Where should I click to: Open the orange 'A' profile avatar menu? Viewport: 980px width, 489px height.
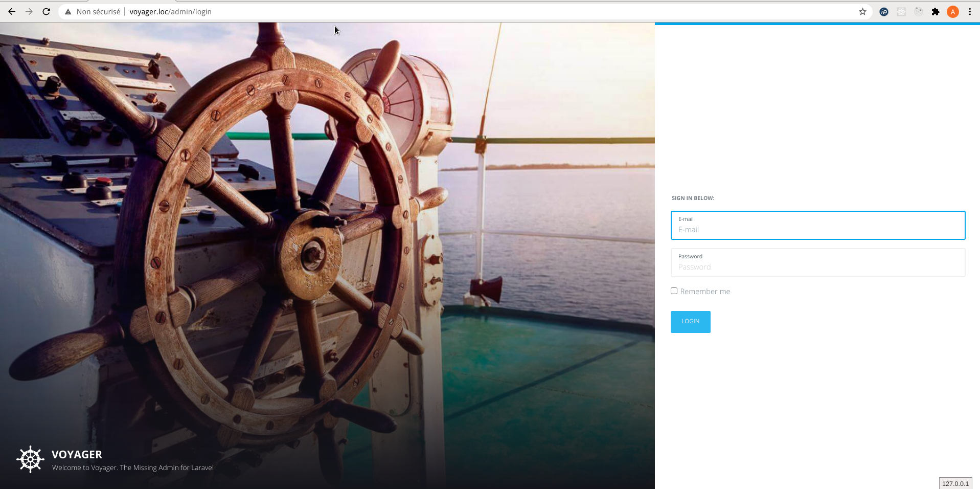[x=952, y=12]
